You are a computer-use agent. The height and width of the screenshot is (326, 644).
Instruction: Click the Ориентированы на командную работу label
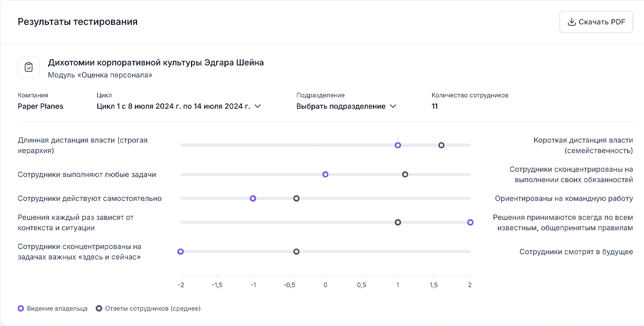pos(564,198)
